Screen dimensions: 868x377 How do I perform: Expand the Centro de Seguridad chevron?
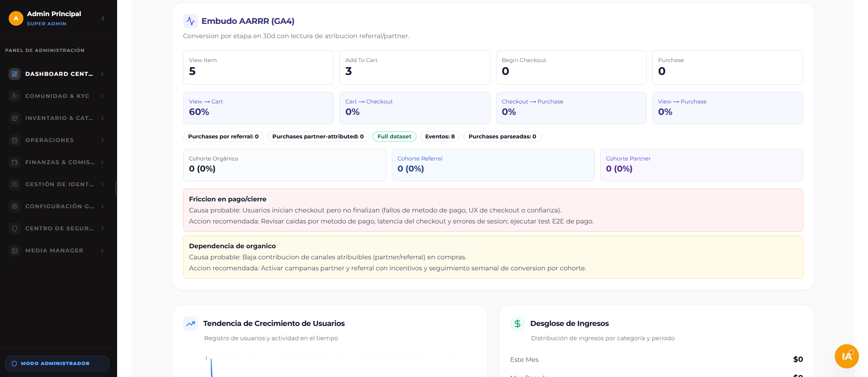coord(102,228)
